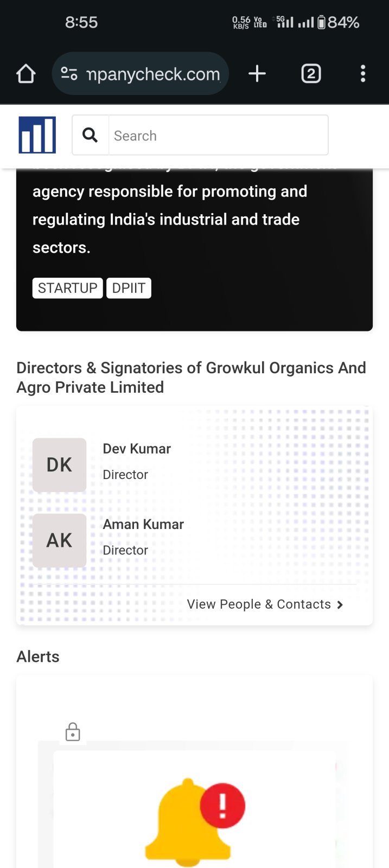The image size is (389, 868).
Task: Tap the browser home icon
Action: coord(26,74)
